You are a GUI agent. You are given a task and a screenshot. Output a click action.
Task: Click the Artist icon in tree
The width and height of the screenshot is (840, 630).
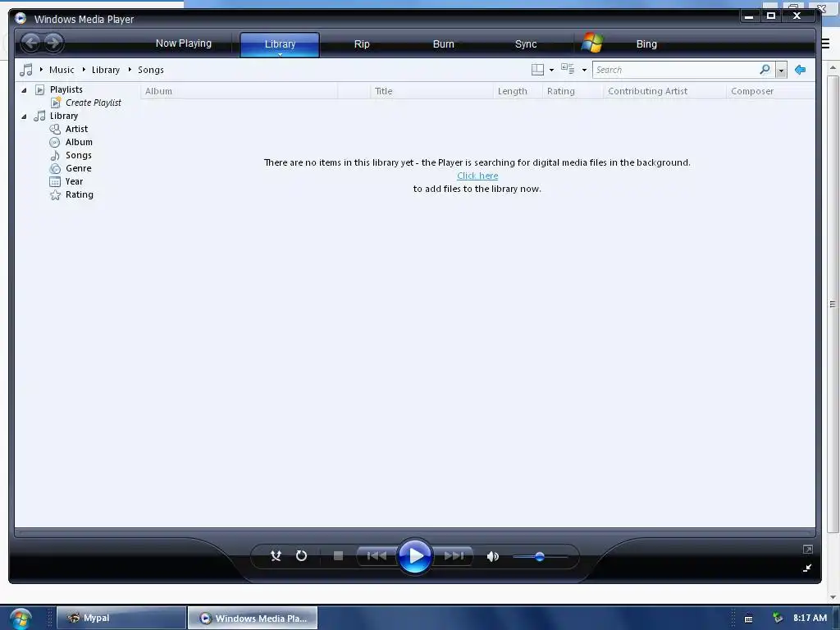pos(55,129)
